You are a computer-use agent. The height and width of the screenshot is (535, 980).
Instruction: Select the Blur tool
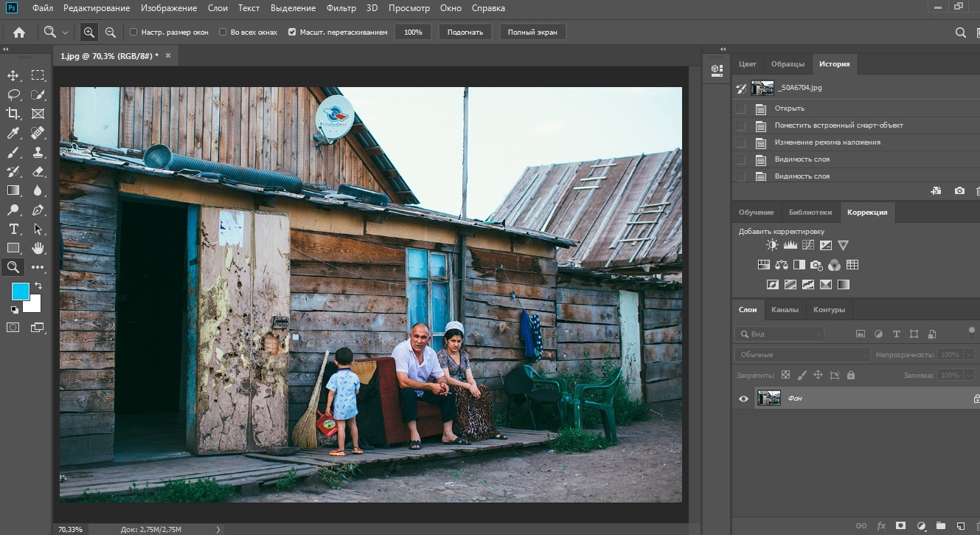coord(38,190)
